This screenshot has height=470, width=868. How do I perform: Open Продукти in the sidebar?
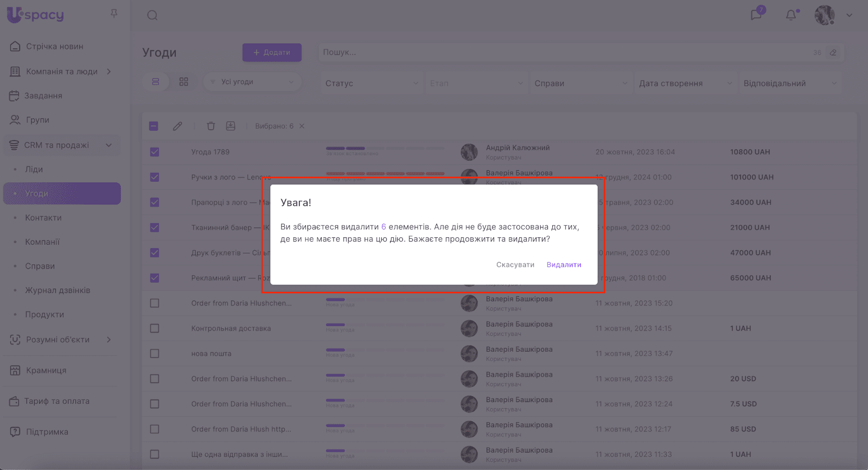coord(44,315)
